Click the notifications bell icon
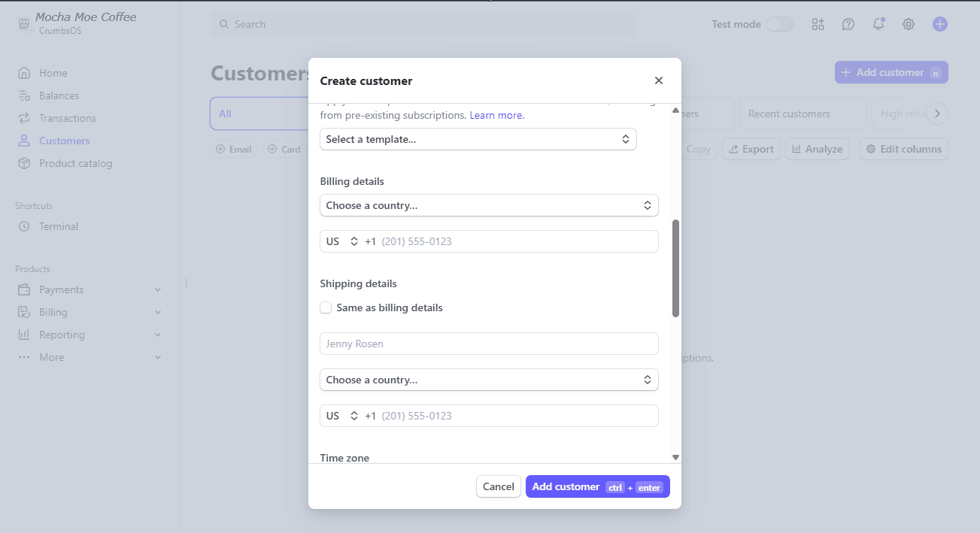This screenshot has width=980, height=533. (x=878, y=24)
